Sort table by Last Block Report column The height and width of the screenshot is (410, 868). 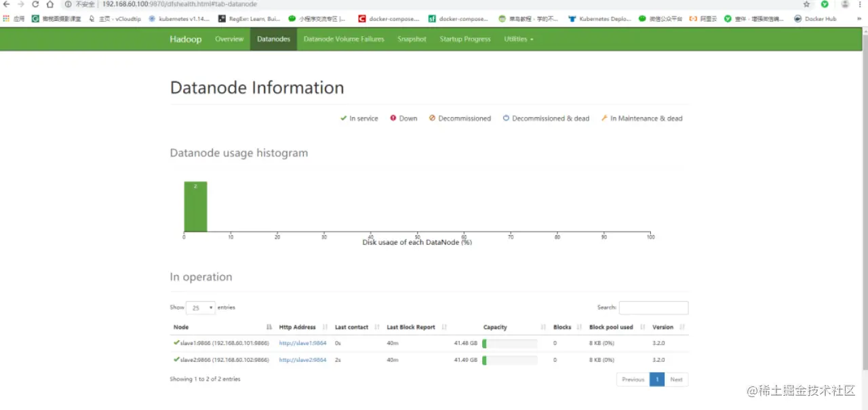coord(416,327)
